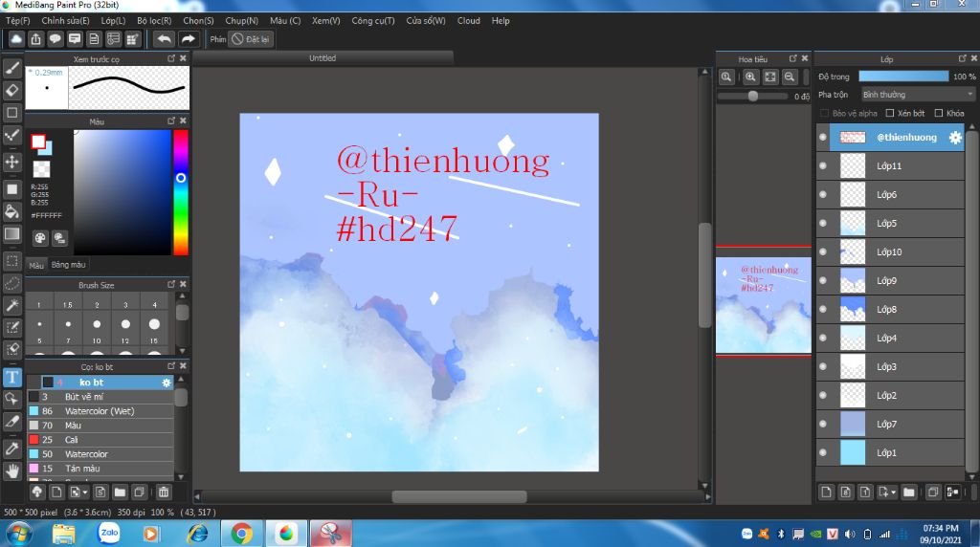Hide the Lớp6 layer
Image resolution: width=980 pixels, height=547 pixels.
point(823,195)
